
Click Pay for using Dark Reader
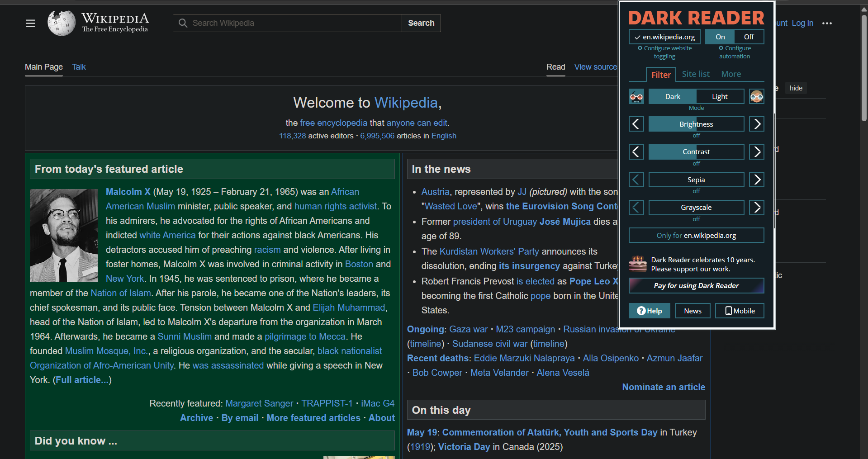[x=696, y=285]
